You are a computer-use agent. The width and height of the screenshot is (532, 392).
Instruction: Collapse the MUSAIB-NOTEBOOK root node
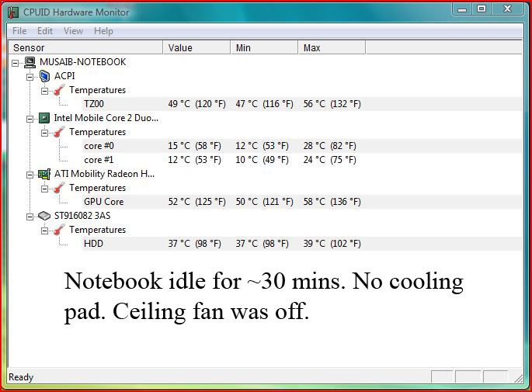tap(15, 63)
